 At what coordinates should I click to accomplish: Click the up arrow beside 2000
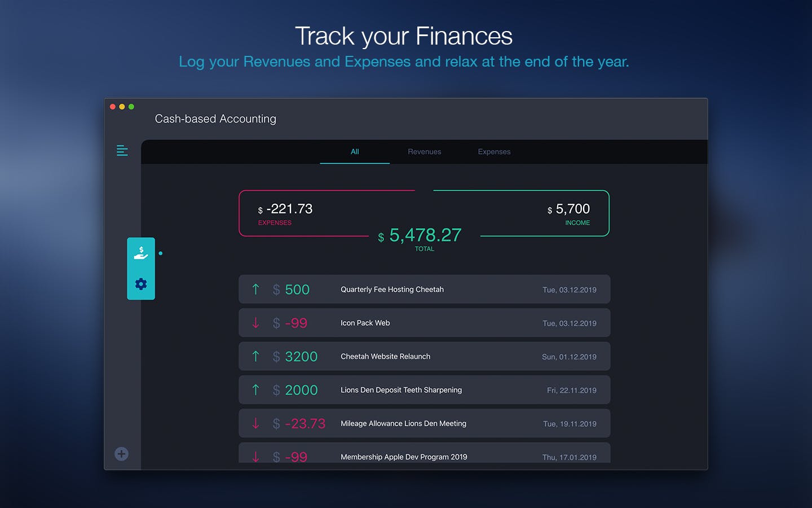click(255, 389)
